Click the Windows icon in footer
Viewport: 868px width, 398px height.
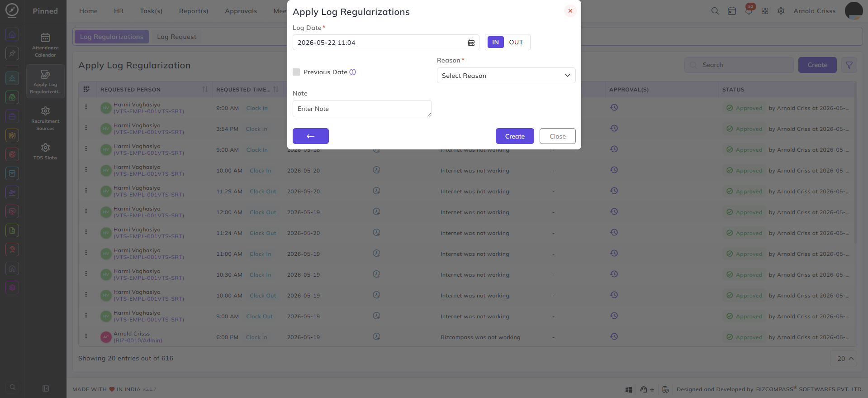click(628, 389)
